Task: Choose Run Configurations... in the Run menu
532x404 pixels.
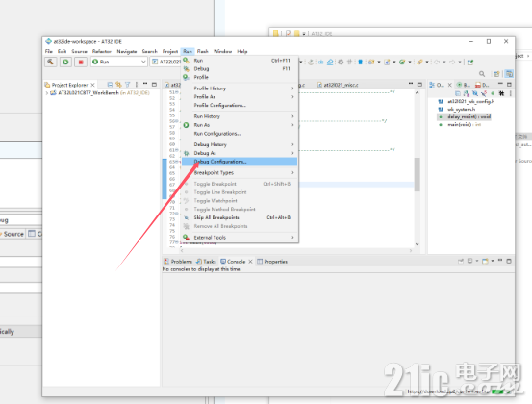Action: click(240, 134)
